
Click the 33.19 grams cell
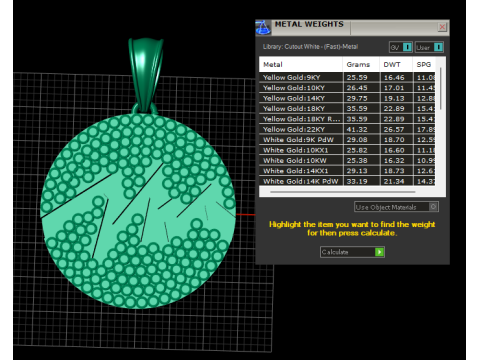click(x=361, y=181)
